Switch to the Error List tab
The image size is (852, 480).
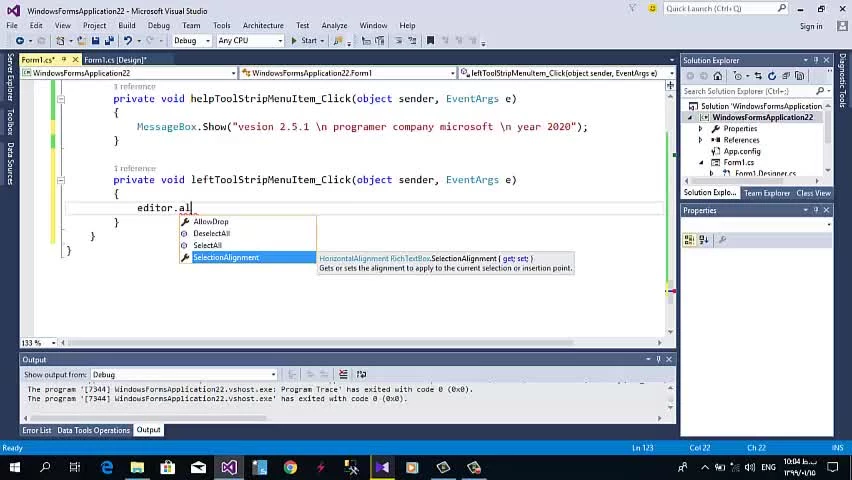point(36,430)
